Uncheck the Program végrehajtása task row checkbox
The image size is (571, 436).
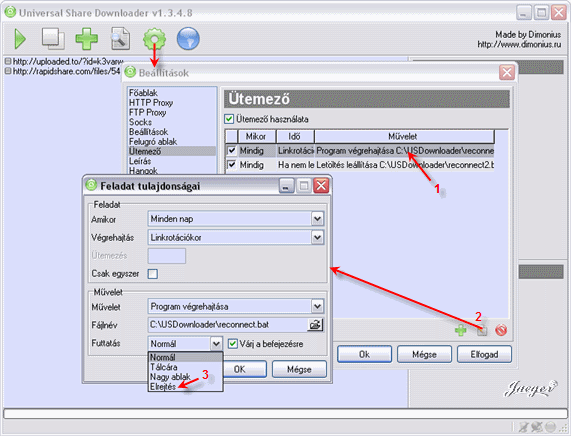click(232, 150)
